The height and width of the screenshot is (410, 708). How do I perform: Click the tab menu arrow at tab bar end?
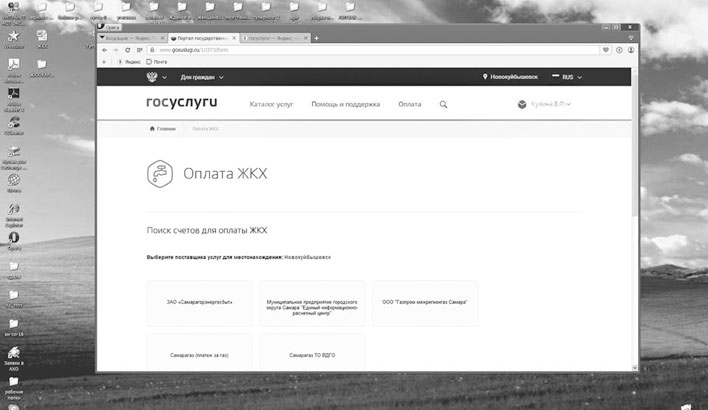tap(631, 38)
